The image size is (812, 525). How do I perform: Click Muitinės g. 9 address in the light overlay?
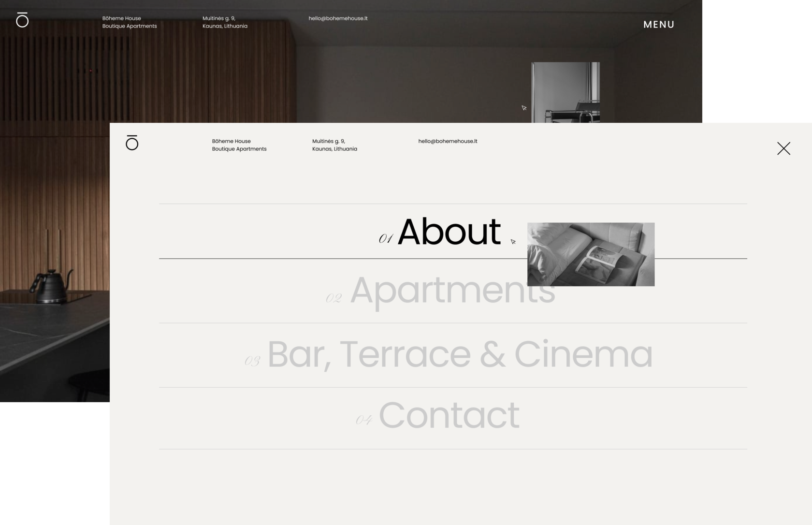[x=334, y=145]
